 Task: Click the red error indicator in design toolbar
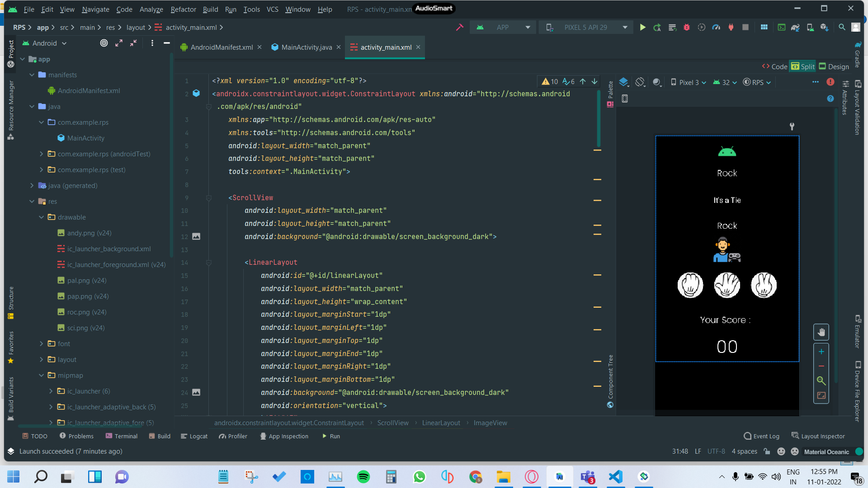[830, 82]
